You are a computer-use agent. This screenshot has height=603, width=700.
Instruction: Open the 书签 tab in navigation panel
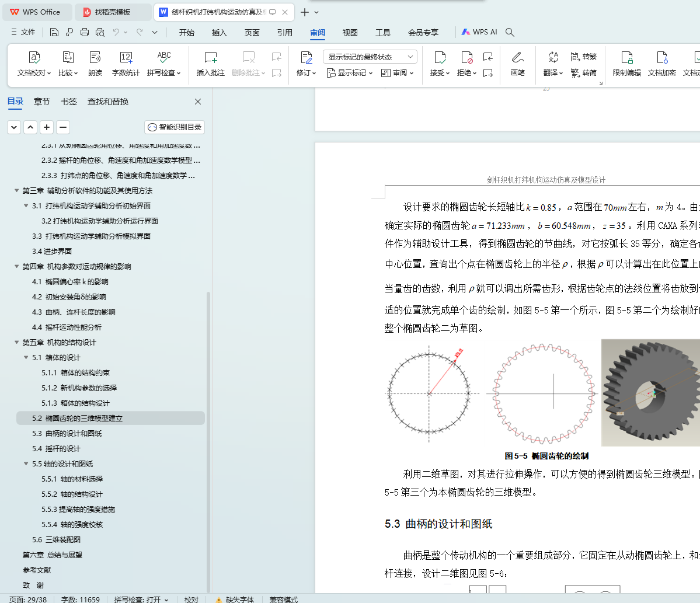(69, 102)
